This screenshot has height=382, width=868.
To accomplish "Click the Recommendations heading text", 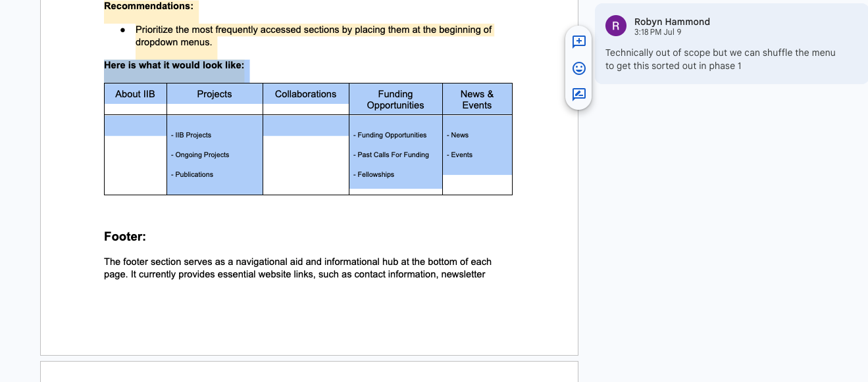I will tap(149, 7).
